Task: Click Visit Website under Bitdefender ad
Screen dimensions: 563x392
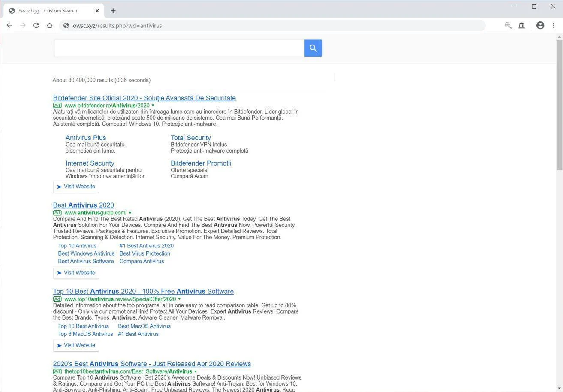Action: pos(76,187)
